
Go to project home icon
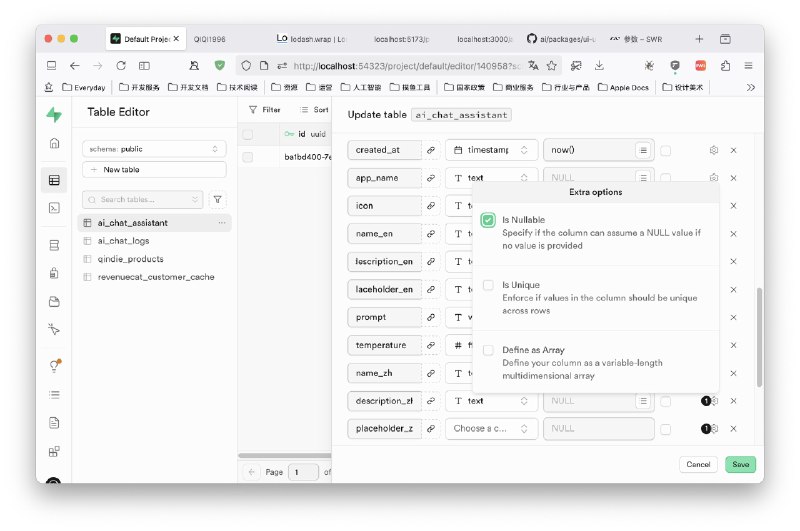click(x=54, y=143)
